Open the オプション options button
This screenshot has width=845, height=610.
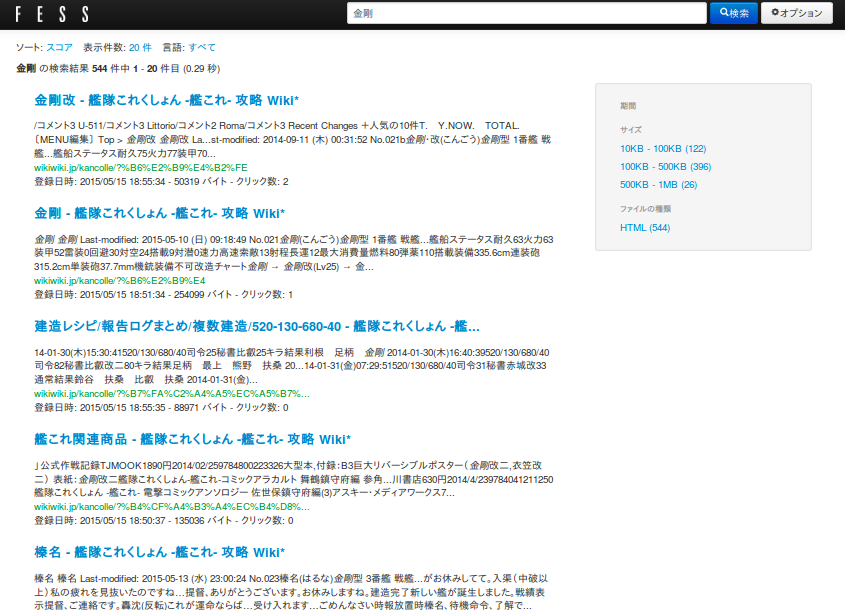point(796,13)
